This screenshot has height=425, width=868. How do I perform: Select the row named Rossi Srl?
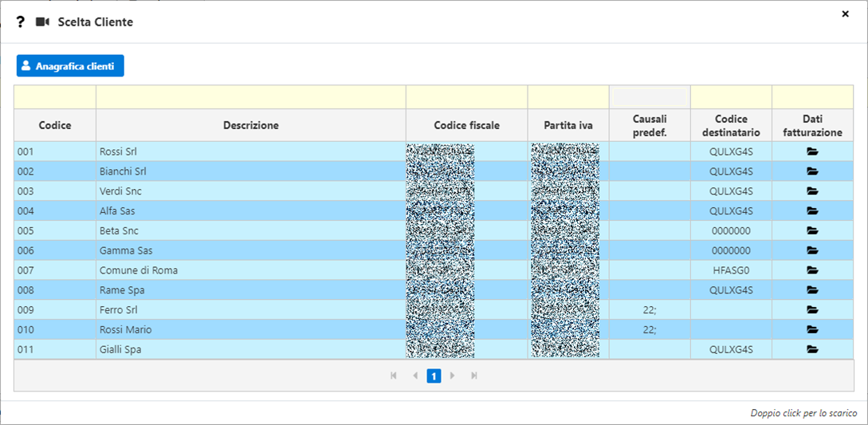pos(434,152)
